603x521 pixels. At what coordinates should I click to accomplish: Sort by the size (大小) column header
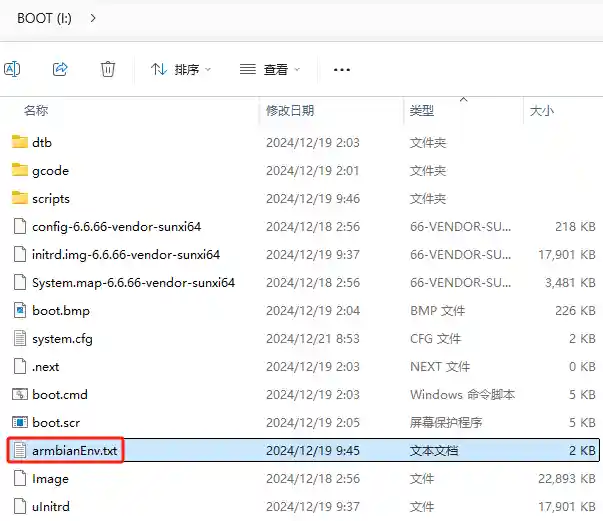point(542,111)
